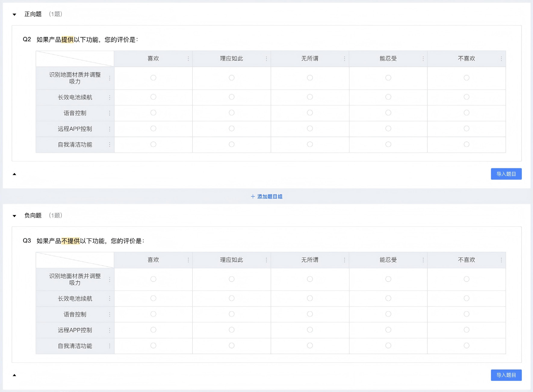
Task: Open options menu for Q2 喜欢 column
Action: pyautogui.click(x=188, y=59)
